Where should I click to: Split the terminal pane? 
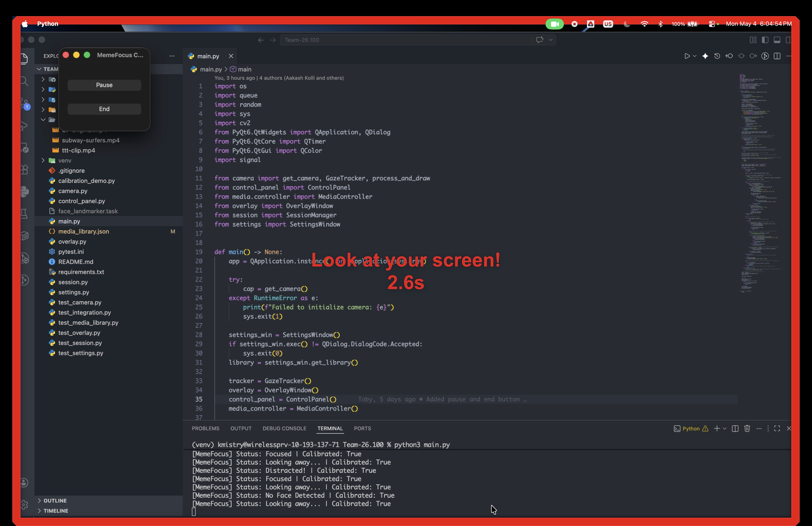coord(735,429)
